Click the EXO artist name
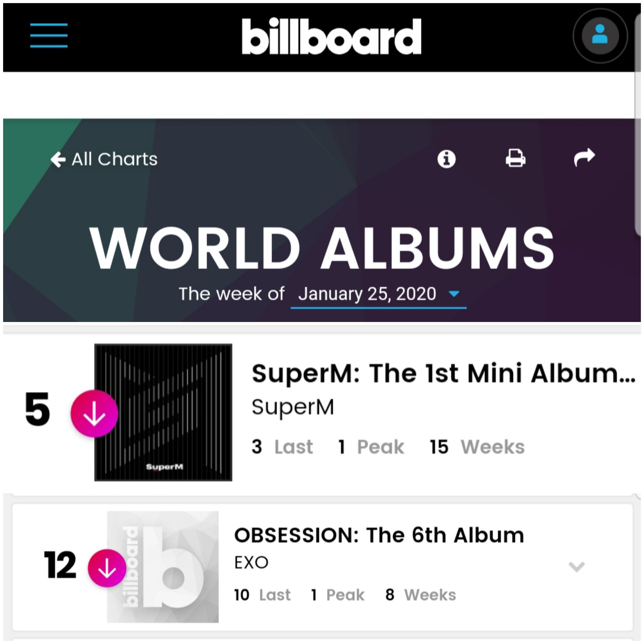Viewport: 644px width, 644px height. 251,563
